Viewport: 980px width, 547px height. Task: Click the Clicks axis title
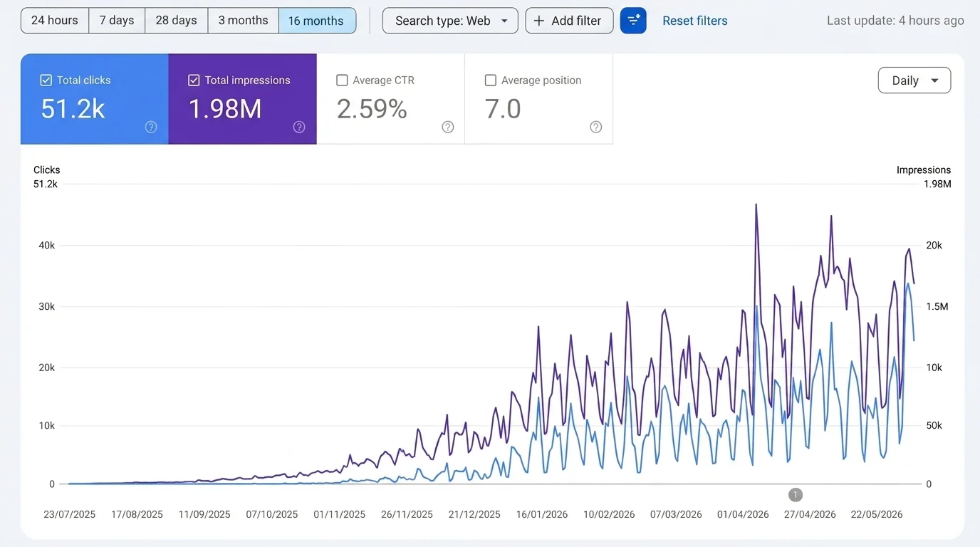pyautogui.click(x=47, y=170)
